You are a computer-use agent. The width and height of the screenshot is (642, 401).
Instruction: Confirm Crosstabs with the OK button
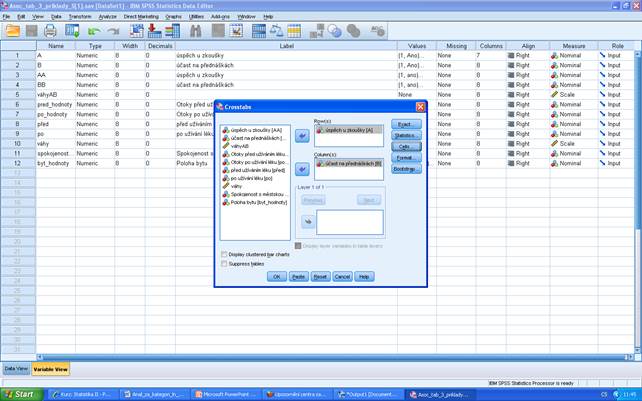pos(277,276)
